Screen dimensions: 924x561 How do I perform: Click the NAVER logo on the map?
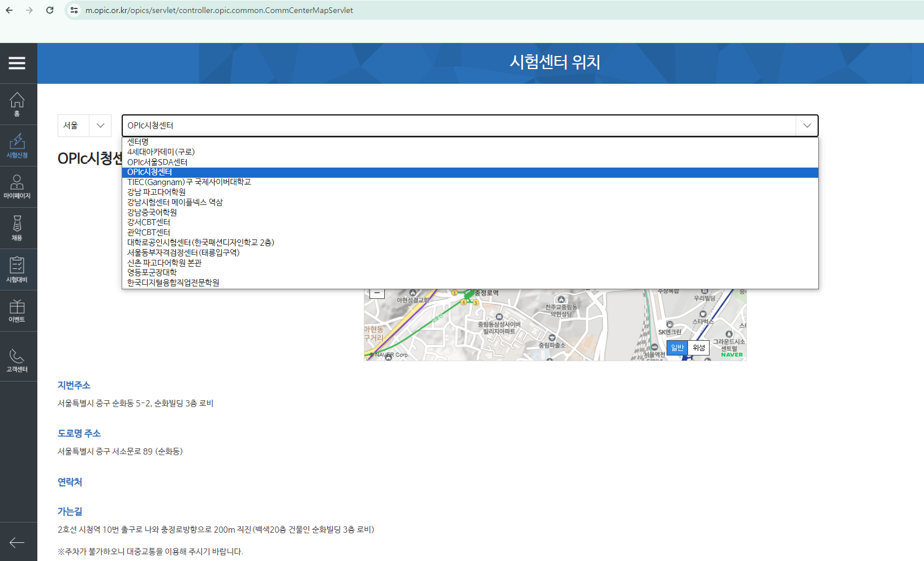click(731, 354)
